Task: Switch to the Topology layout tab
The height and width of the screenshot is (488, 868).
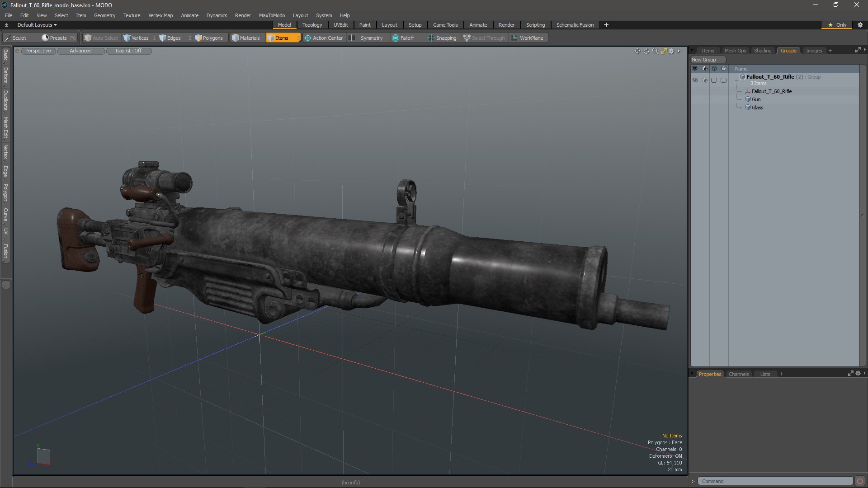Action: pos(312,25)
